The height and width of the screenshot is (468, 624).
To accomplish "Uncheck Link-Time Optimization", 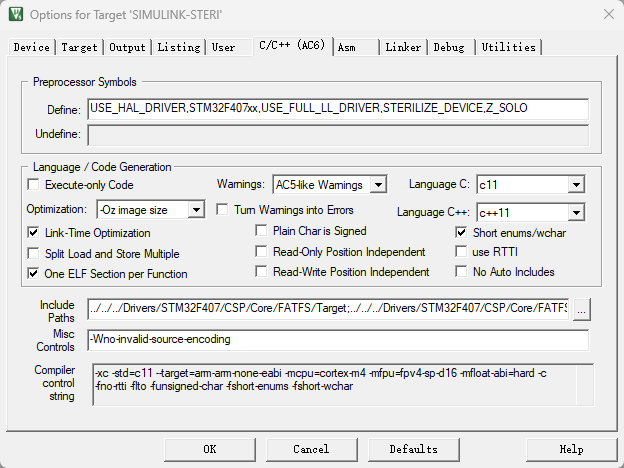I will [33, 232].
